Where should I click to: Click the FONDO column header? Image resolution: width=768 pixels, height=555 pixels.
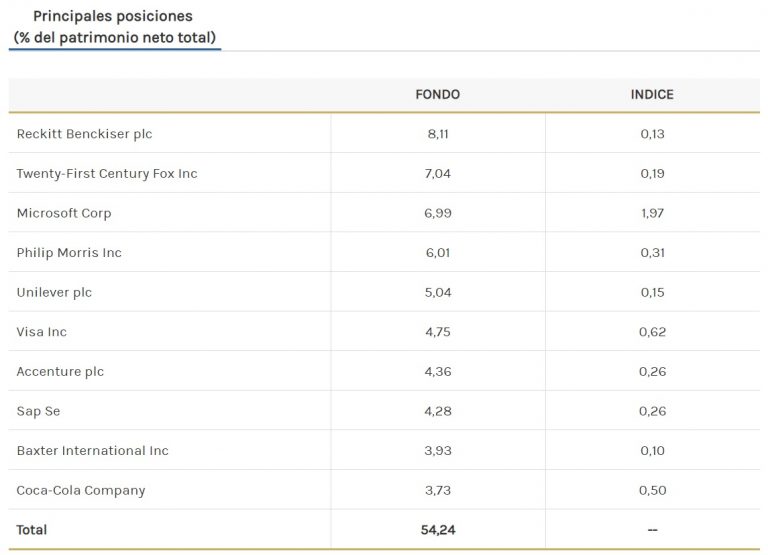pos(437,95)
